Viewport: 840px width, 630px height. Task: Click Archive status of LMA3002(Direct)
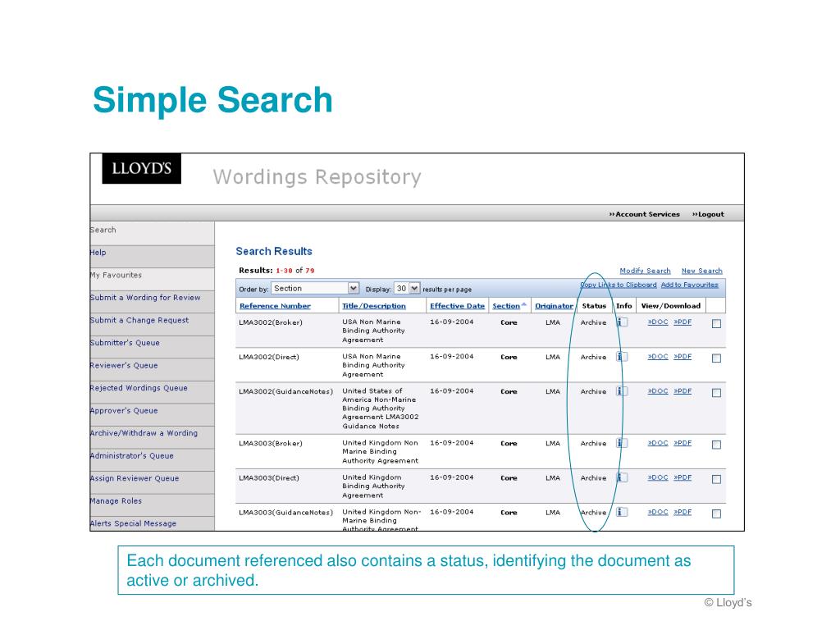593,357
